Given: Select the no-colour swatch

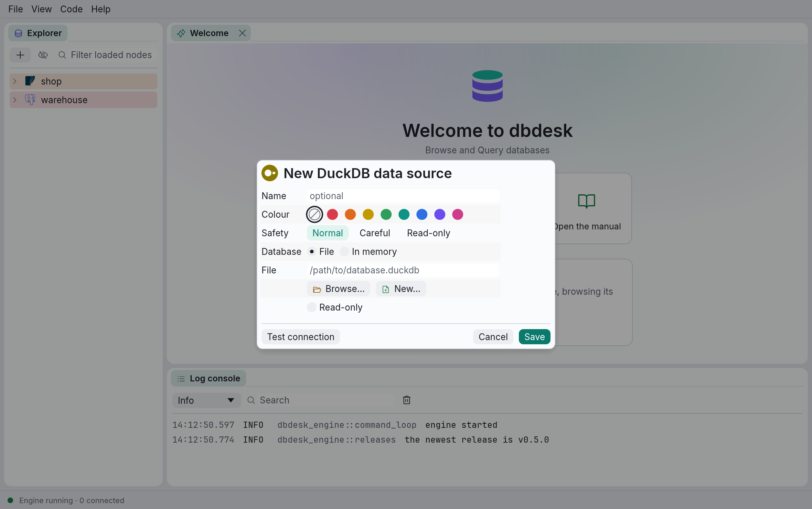Looking at the screenshot, I should point(314,214).
